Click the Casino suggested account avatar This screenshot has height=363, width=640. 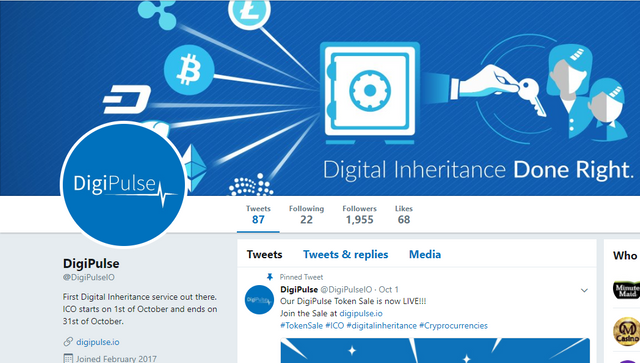(x=627, y=331)
